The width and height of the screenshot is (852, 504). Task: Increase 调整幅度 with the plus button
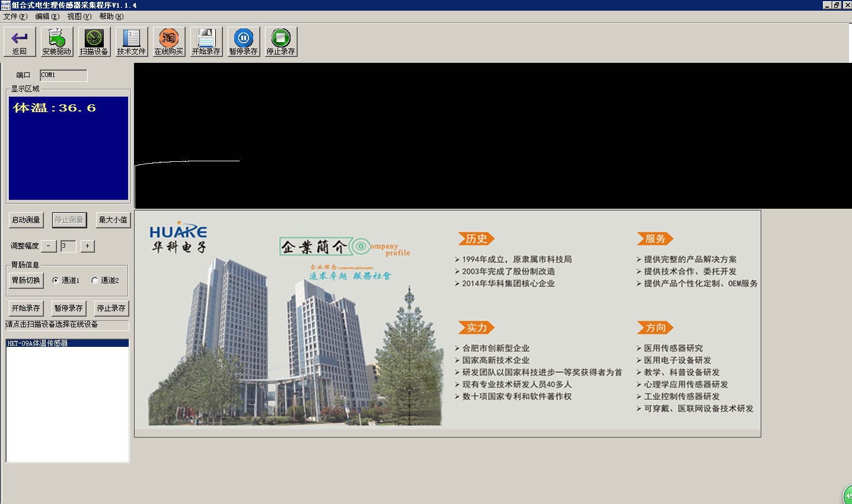[x=87, y=246]
